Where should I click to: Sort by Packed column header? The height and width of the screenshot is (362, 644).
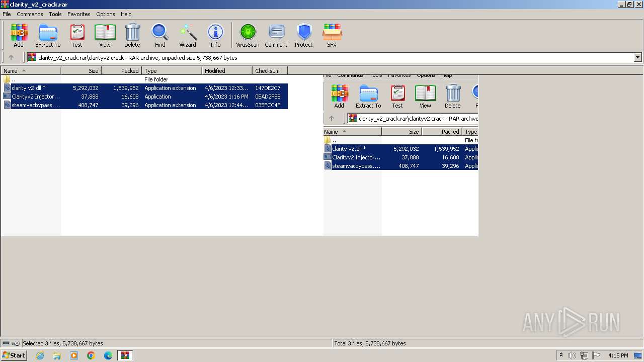click(121, 71)
